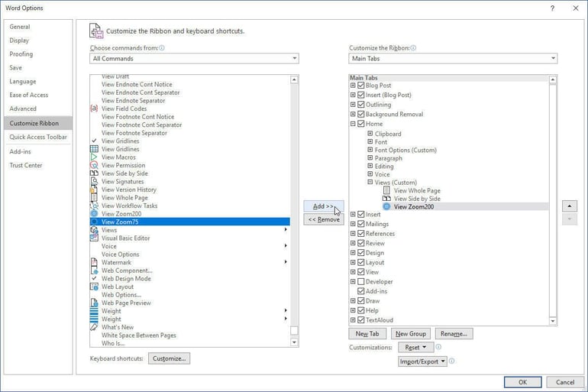Open the Choose commands from dropdown
This screenshot has height=392, width=588.
click(x=194, y=58)
